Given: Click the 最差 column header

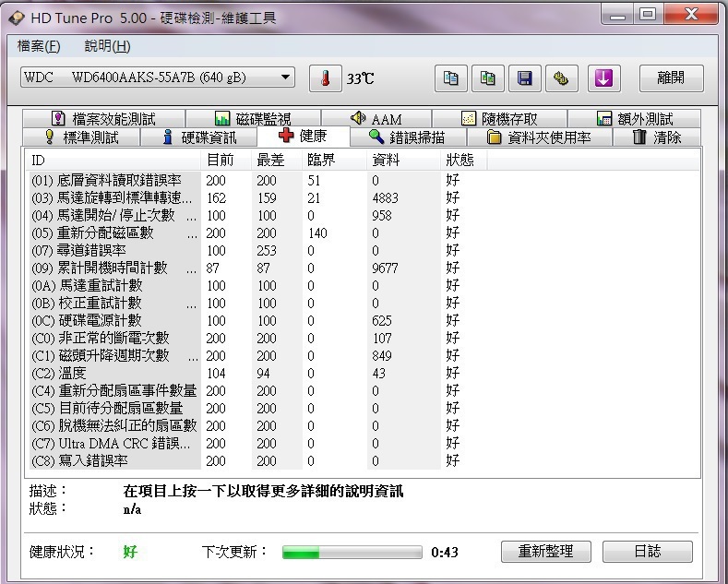Looking at the screenshot, I should pyautogui.click(x=277, y=161).
